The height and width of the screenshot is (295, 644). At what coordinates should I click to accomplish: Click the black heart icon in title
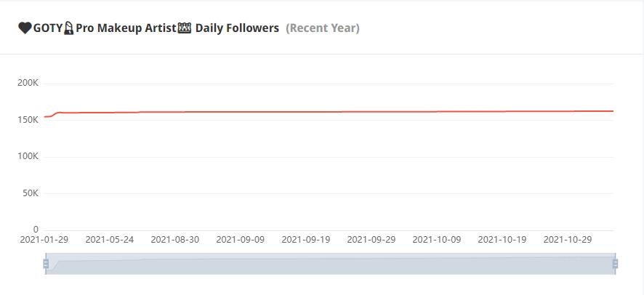25,28
